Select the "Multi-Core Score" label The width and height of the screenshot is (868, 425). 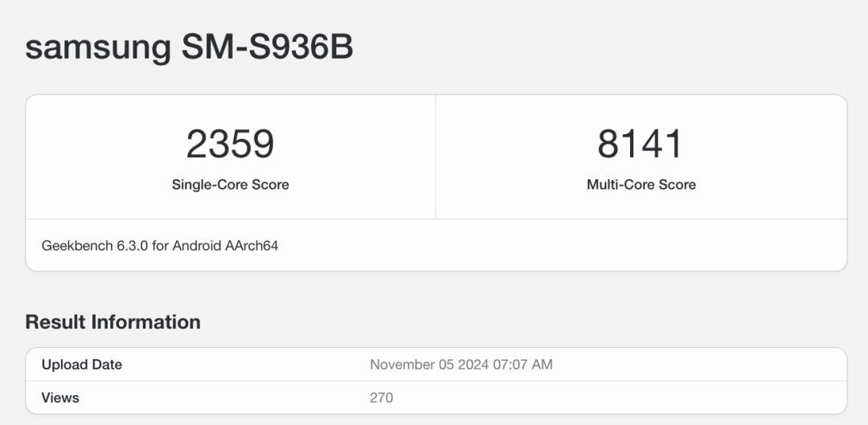641,185
